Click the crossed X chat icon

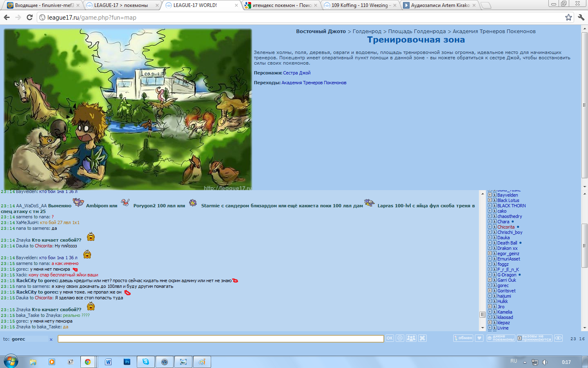click(423, 338)
